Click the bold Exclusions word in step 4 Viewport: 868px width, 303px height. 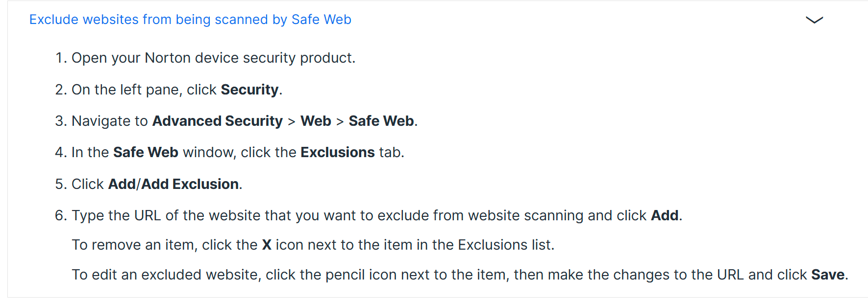pos(338,152)
